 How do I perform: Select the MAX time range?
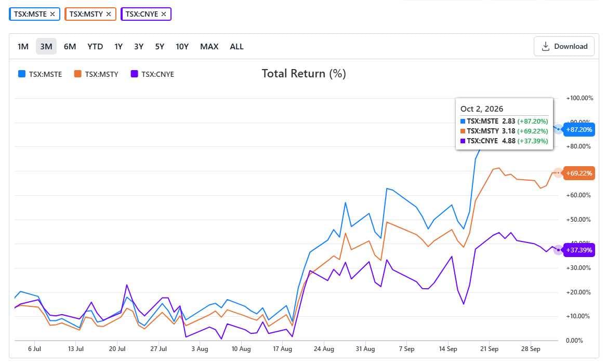click(209, 47)
